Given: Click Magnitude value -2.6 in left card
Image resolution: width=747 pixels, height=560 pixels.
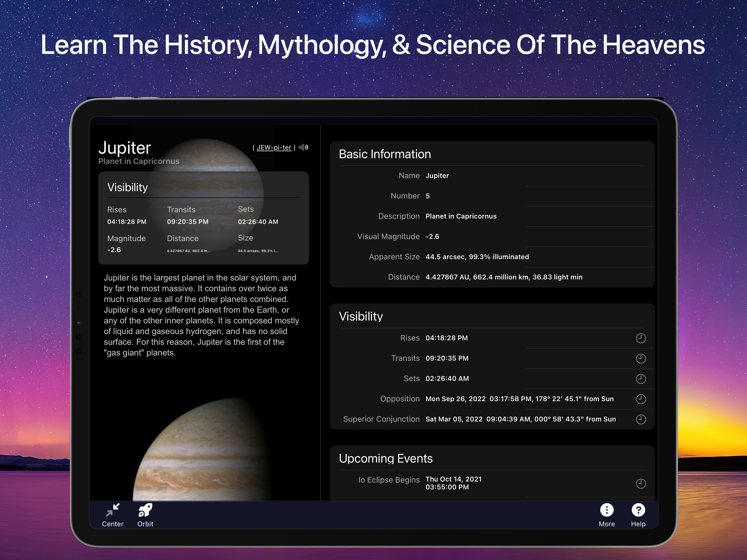Looking at the screenshot, I should (114, 250).
